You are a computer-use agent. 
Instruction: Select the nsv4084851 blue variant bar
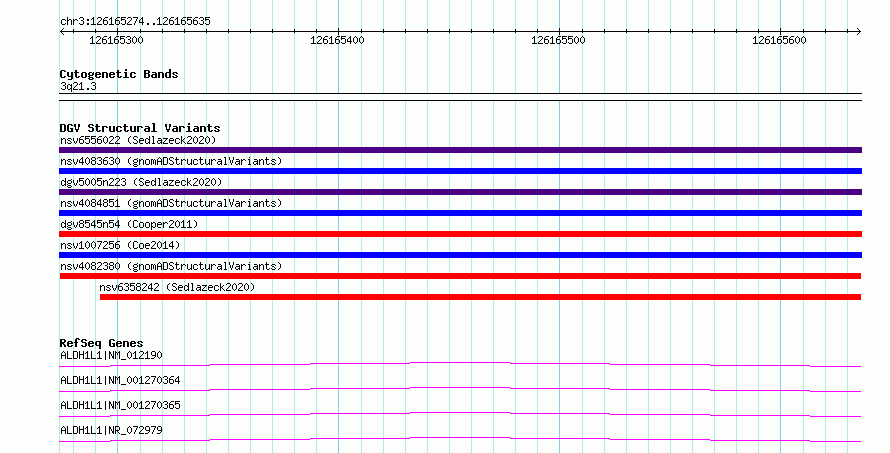click(x=460, y=213)
